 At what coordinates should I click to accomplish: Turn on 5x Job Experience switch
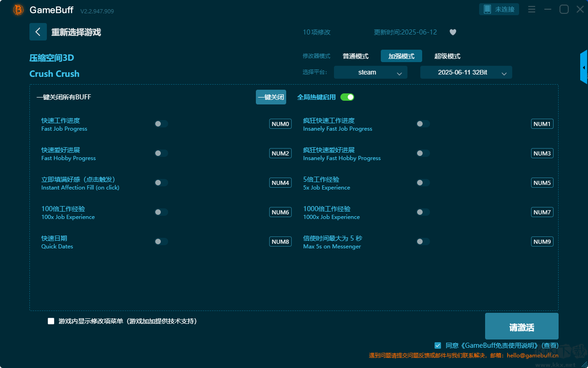(x=423, y=183)
